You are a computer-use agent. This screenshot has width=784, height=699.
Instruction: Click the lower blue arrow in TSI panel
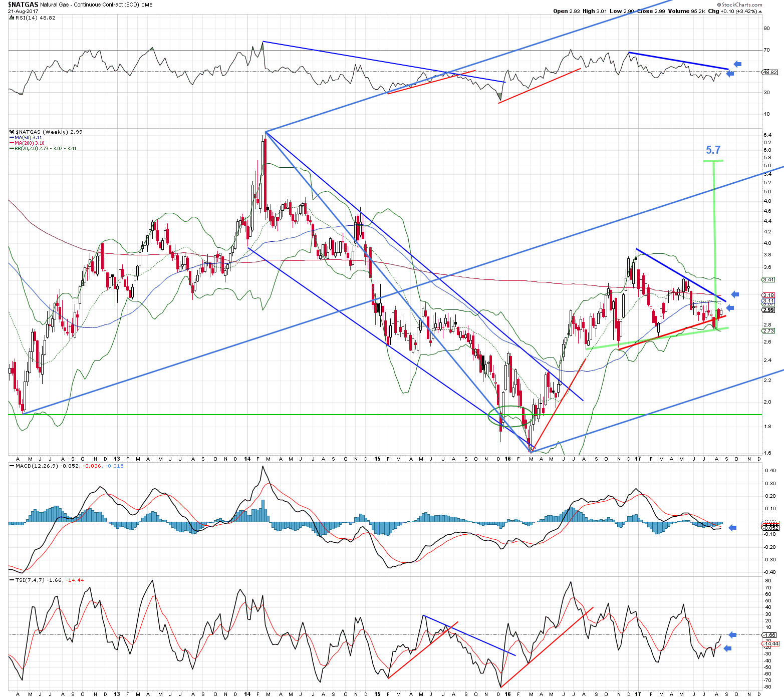coord(728,648)
